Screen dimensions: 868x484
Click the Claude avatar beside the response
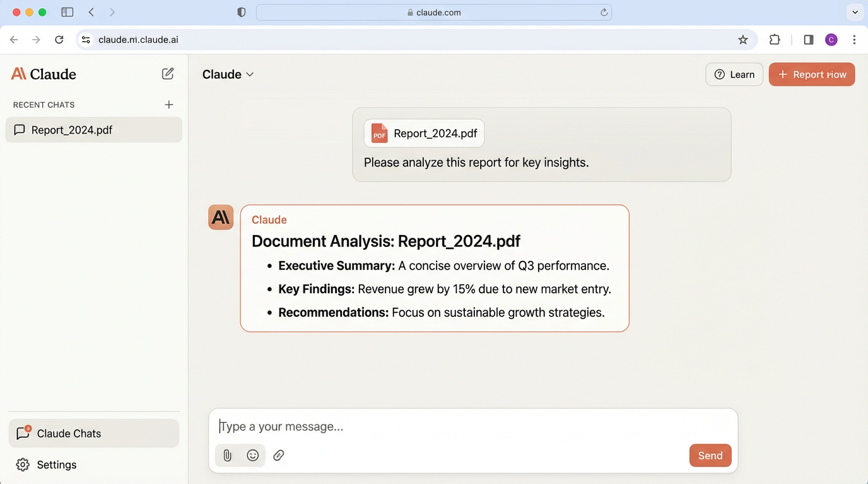(220, 217)
